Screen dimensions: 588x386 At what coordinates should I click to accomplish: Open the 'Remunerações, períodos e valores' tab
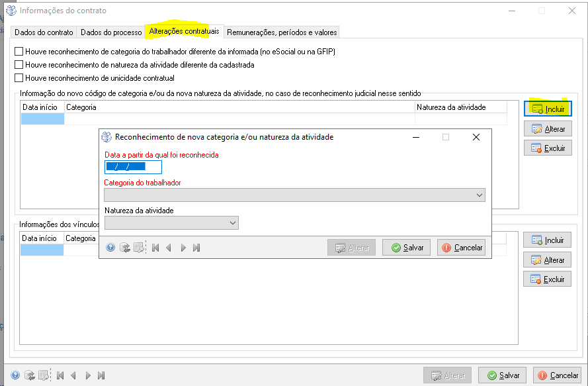(x=282, y=32)
